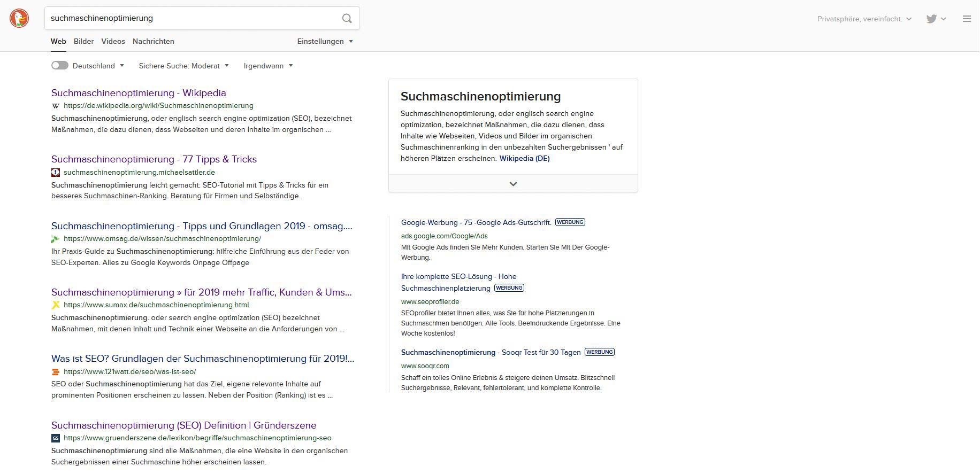Select the Web tab
This screenshot has height=474, width=980.
click(x=58, y=41)
